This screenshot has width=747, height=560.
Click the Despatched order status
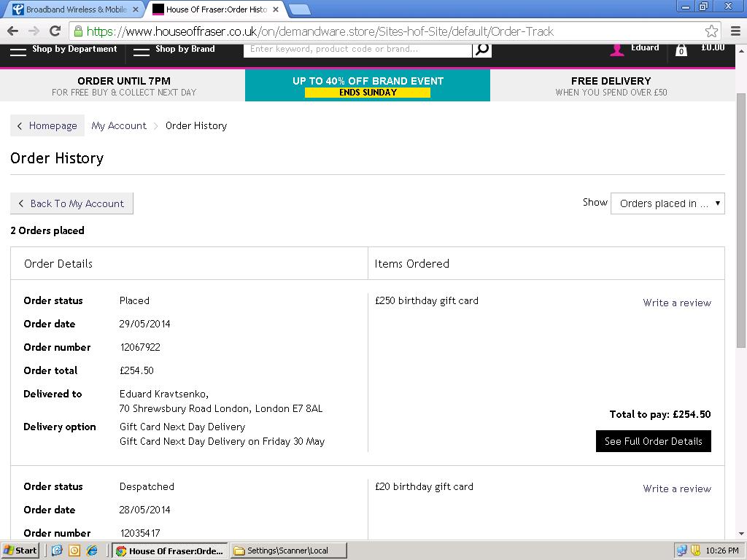click(147, 486)
